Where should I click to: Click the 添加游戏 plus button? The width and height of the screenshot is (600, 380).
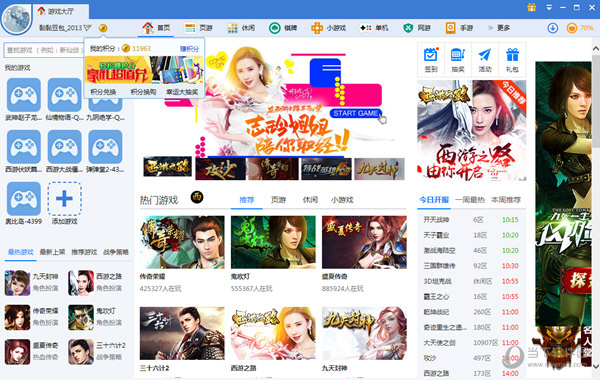(x=64, y=199)
